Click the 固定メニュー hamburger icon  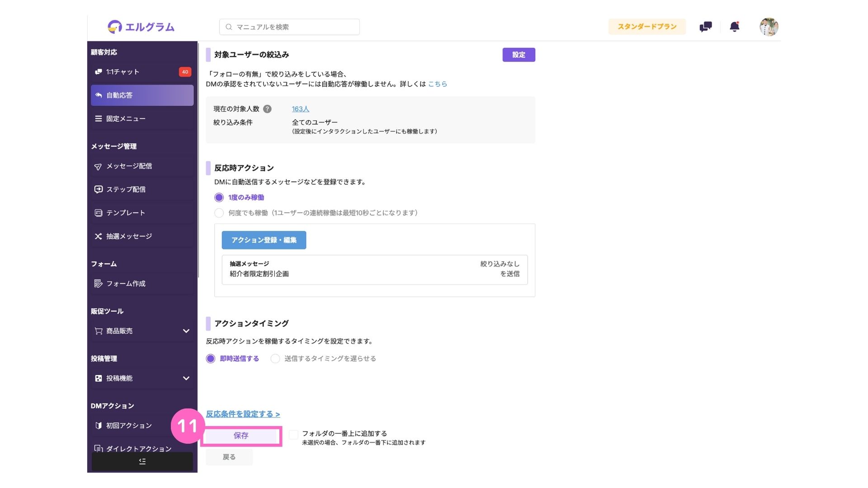pos(98,119)
